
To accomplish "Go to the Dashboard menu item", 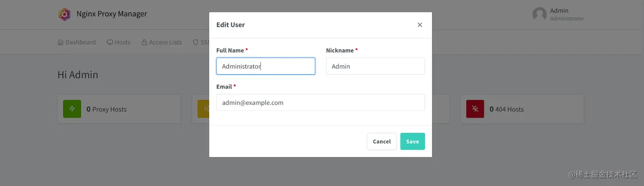I will tap(77, 42).
